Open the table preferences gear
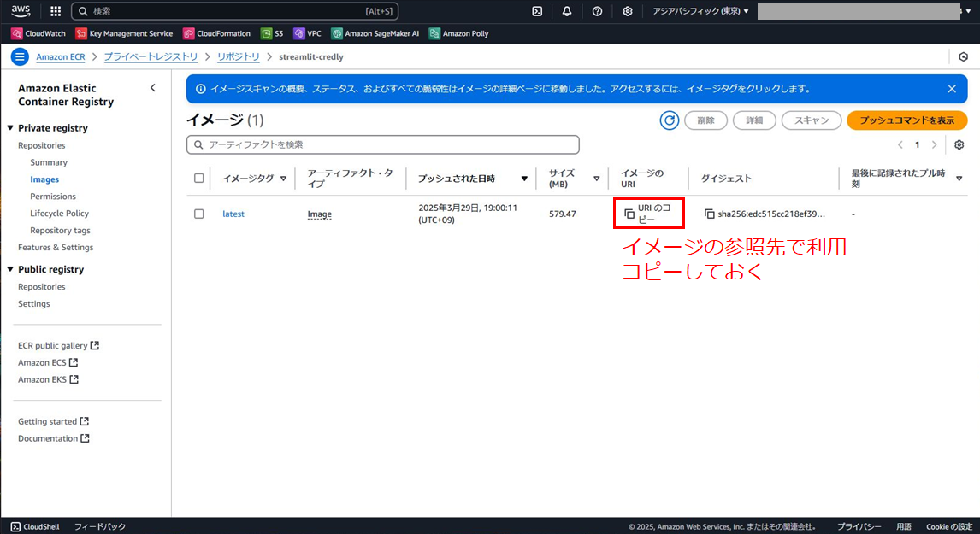The height and width of the screenshot is (534, 980). coord(959,144)
